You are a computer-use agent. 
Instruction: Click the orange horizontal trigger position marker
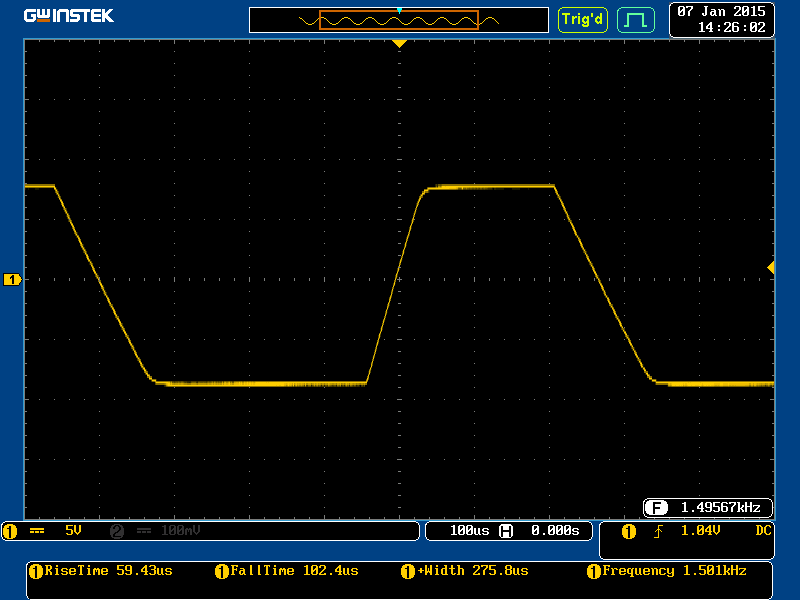coord(399,44)
